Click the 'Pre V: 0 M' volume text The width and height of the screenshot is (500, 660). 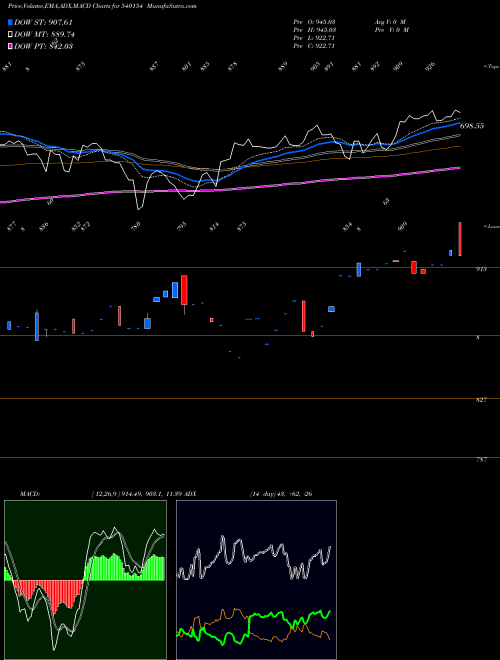tap(392, 30)
